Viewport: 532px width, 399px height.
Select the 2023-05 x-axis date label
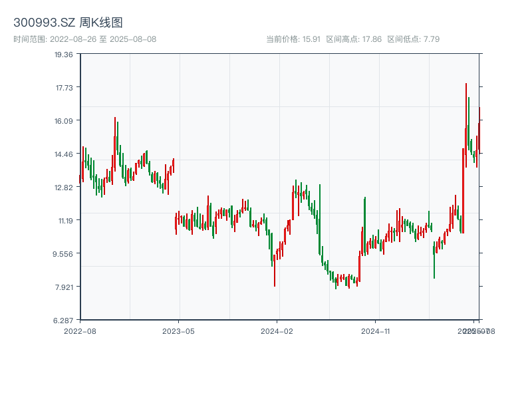tap(178, 331)
